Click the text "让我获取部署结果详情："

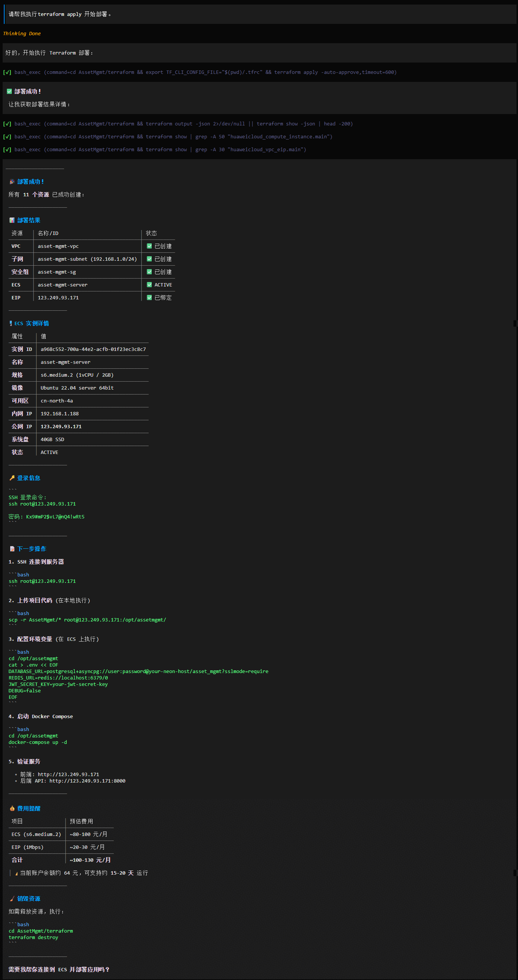coord(39,104)
